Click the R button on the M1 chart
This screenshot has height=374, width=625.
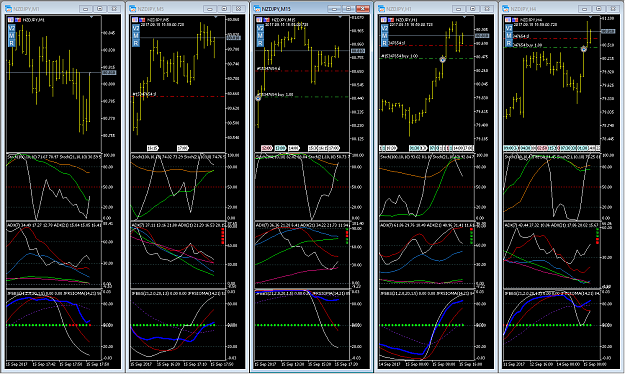click(11, 43)
